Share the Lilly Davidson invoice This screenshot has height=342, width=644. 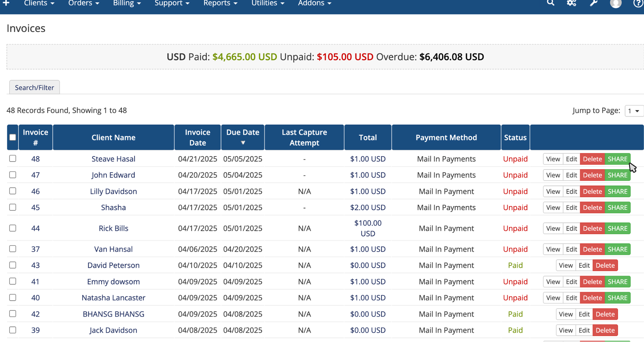[617, 192]
